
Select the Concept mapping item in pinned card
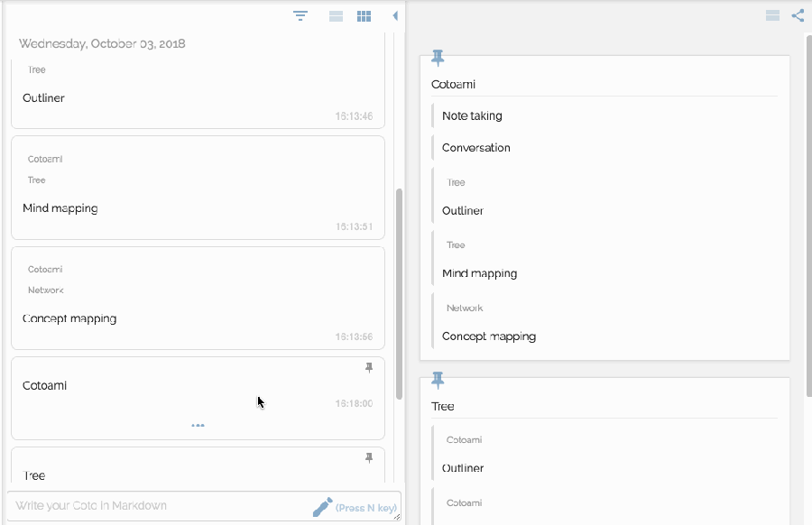pos(488,336)
